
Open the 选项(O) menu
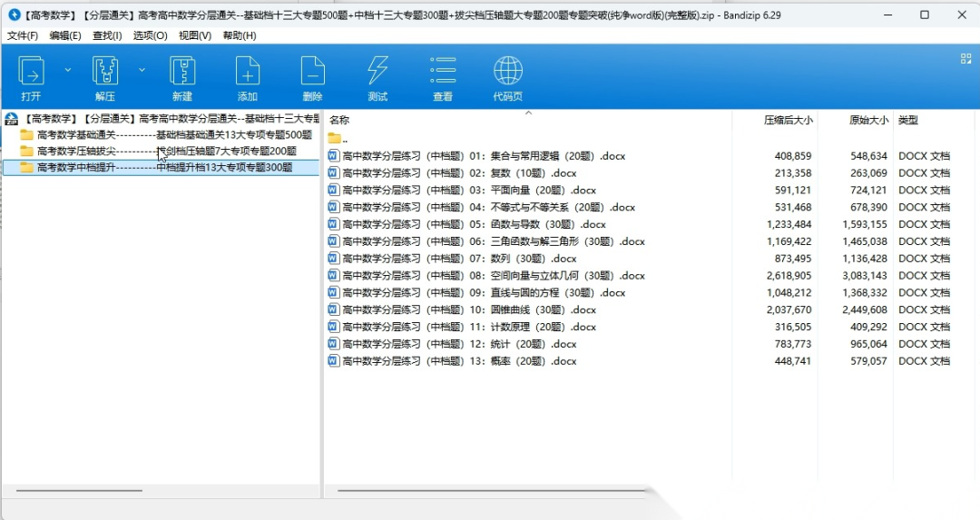click(x=150, y=35)
